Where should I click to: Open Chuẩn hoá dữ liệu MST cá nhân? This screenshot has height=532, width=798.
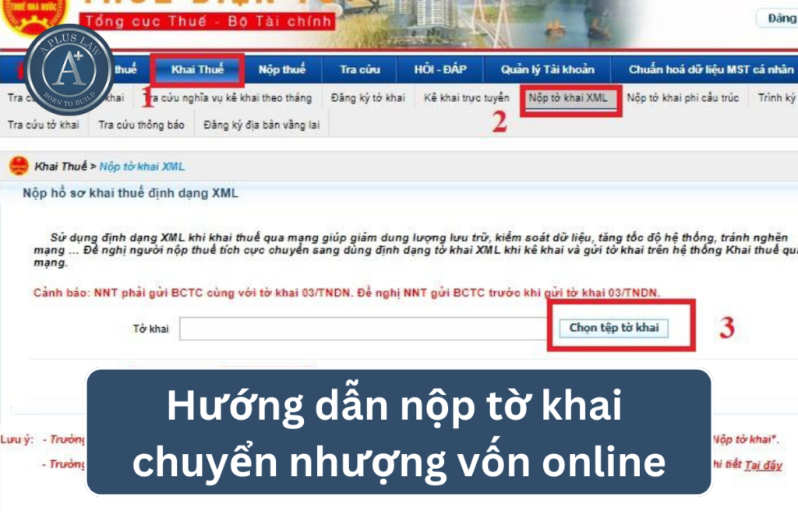[711, 69]
